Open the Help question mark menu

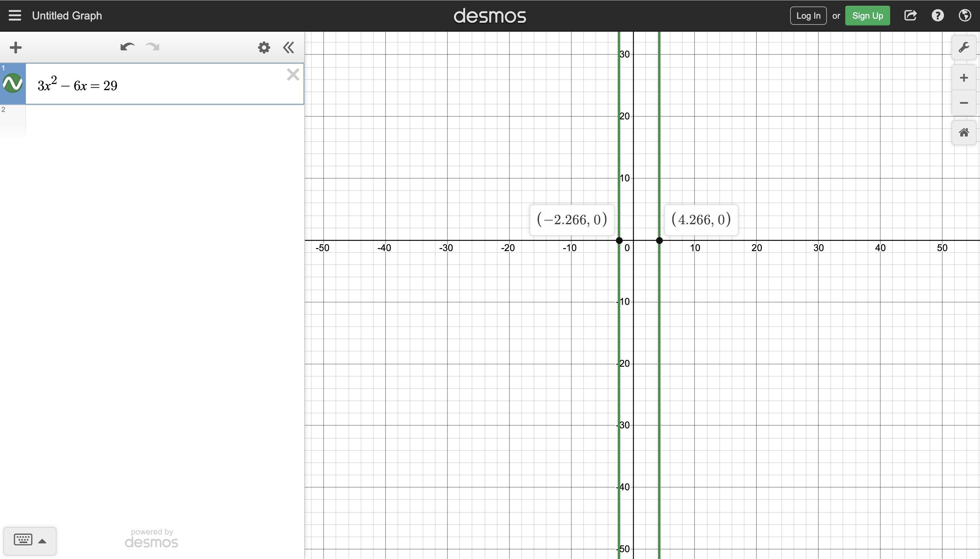937,16
